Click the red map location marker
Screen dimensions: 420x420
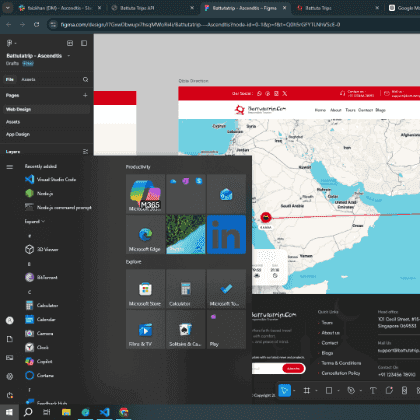click(x=266, y=217)
